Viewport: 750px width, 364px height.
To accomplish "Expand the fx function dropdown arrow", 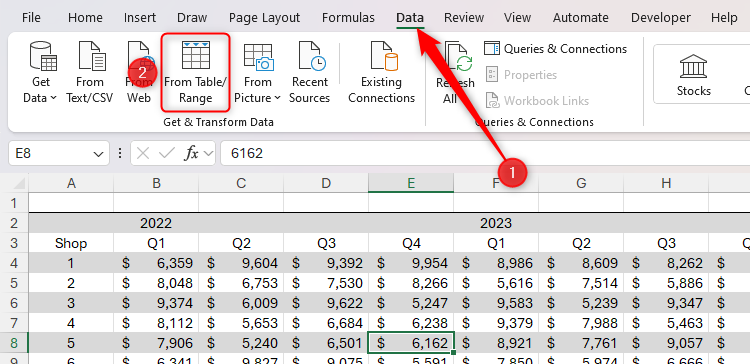I will (208, 154).
